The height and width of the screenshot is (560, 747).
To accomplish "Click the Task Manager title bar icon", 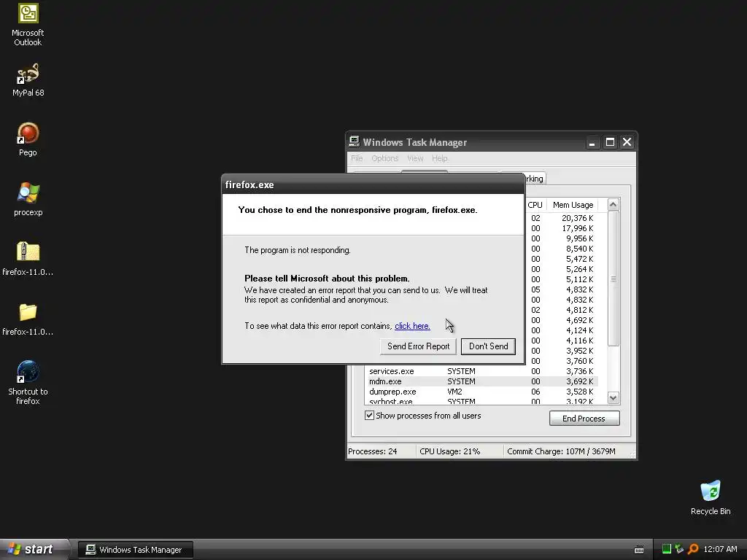I will [x=354, y=141].
